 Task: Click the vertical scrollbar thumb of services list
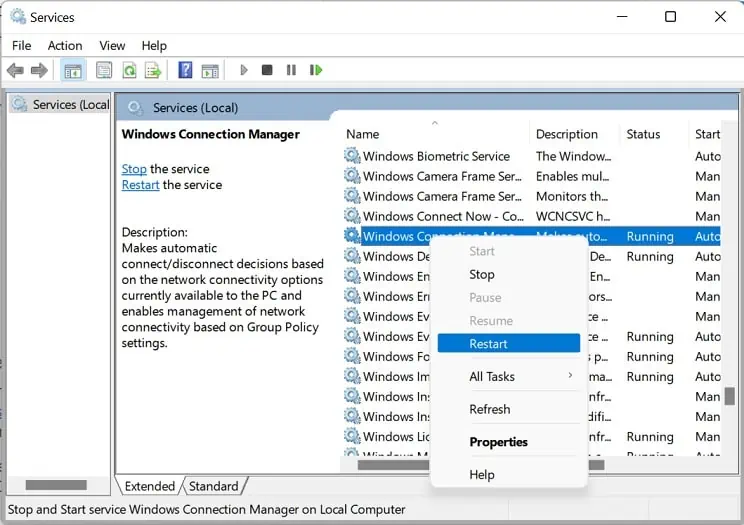[x=729, y=396]
